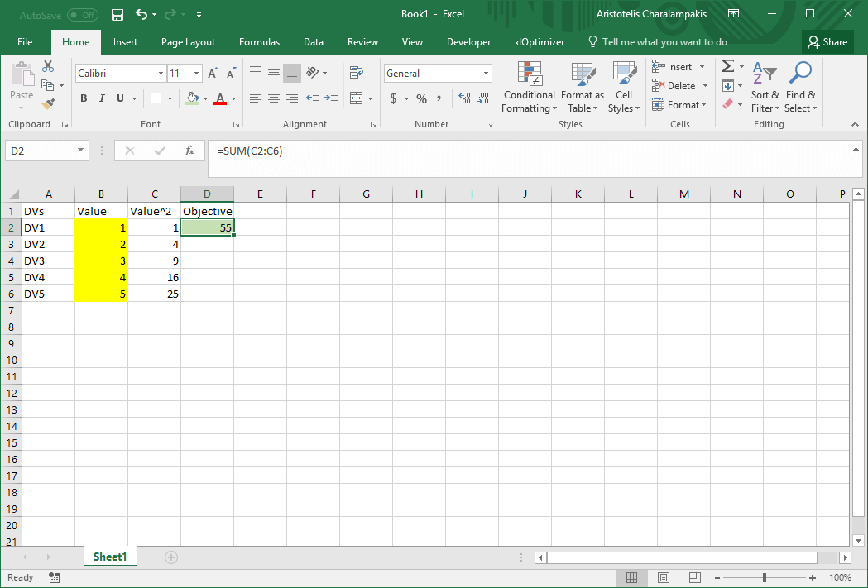Click the Merge & Center icon
868x588 pixels.
coord(357,98)
